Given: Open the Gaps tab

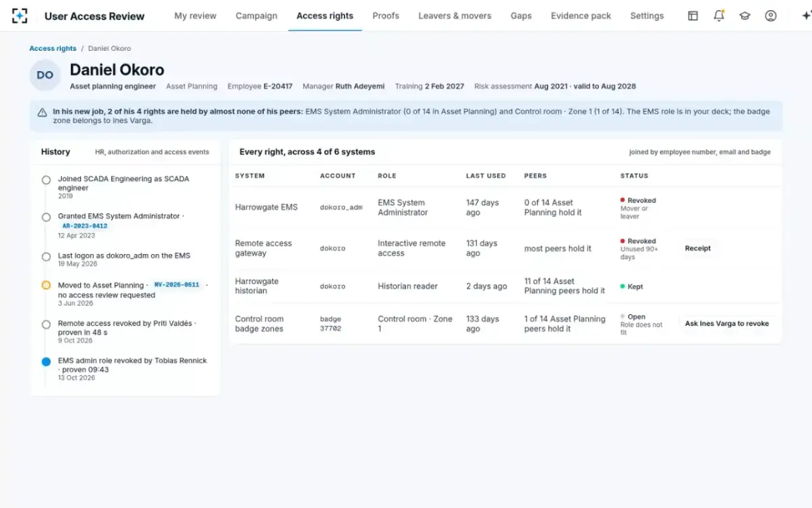Looking at the screenshot, I should [521, 16].
